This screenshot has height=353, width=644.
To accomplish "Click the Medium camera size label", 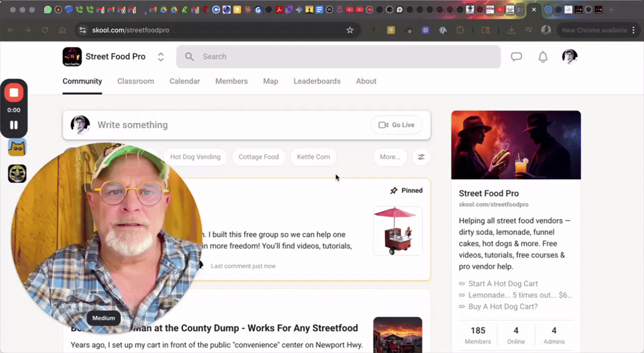I will click(104, 318).
